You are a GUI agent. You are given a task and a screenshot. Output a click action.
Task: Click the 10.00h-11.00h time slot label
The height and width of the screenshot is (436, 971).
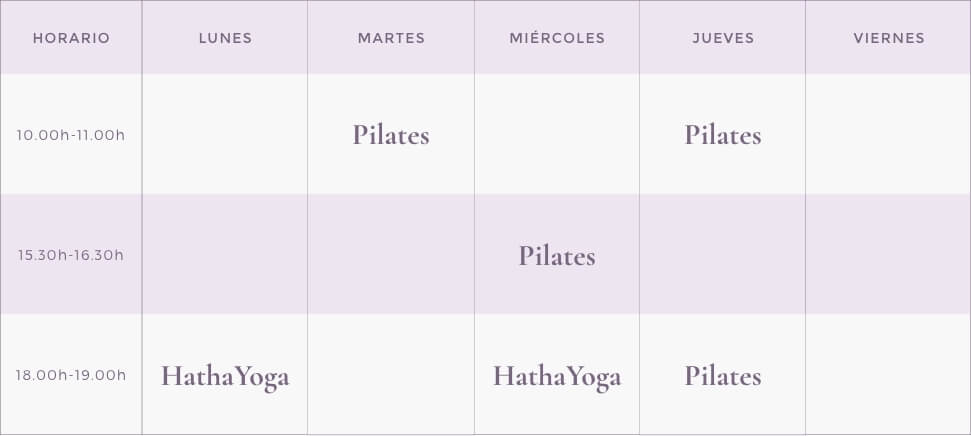[71, 135]
